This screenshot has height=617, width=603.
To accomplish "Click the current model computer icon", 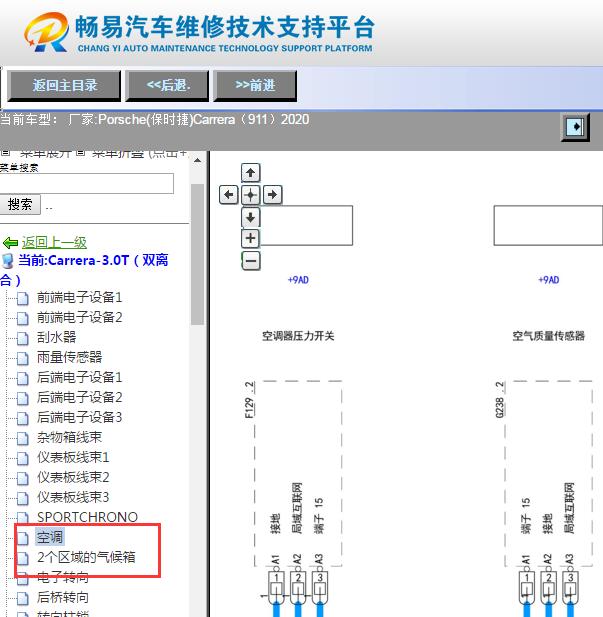I will 7,260.
